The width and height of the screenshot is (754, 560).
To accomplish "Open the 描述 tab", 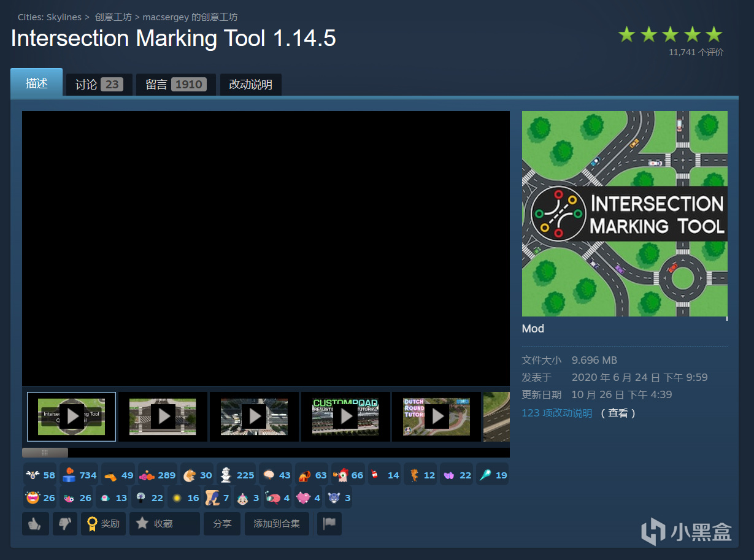I will coord(37,83).
